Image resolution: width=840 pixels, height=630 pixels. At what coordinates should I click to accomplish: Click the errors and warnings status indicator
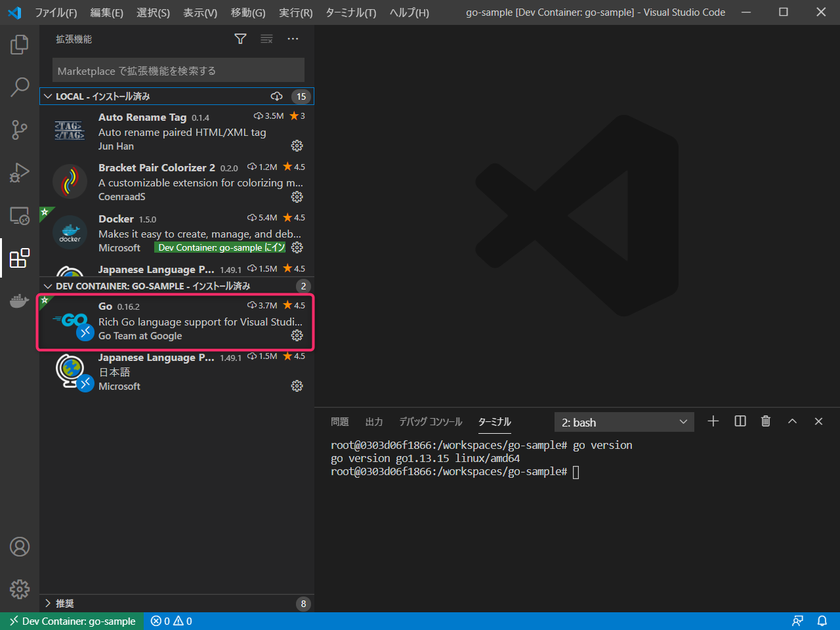171,621
